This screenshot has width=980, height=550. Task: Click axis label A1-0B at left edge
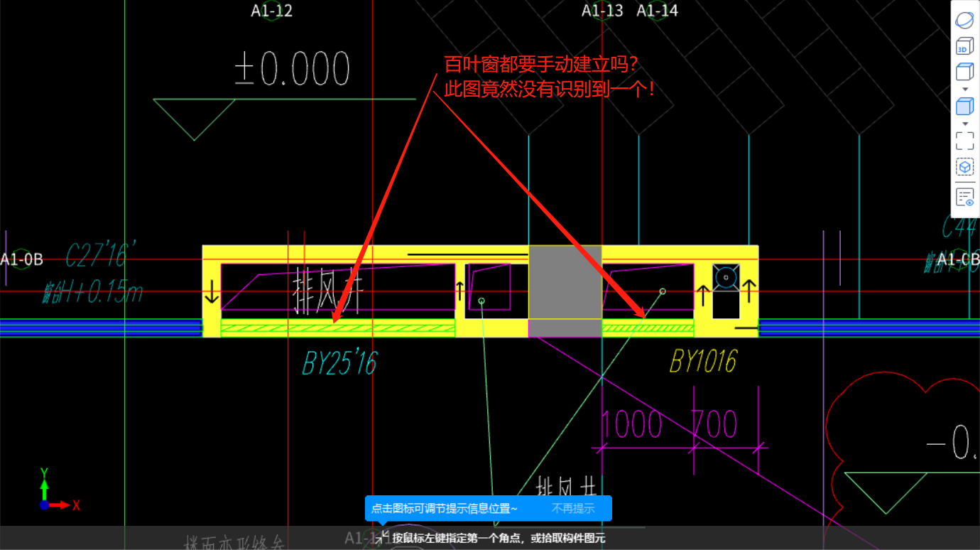coord(21,259)
